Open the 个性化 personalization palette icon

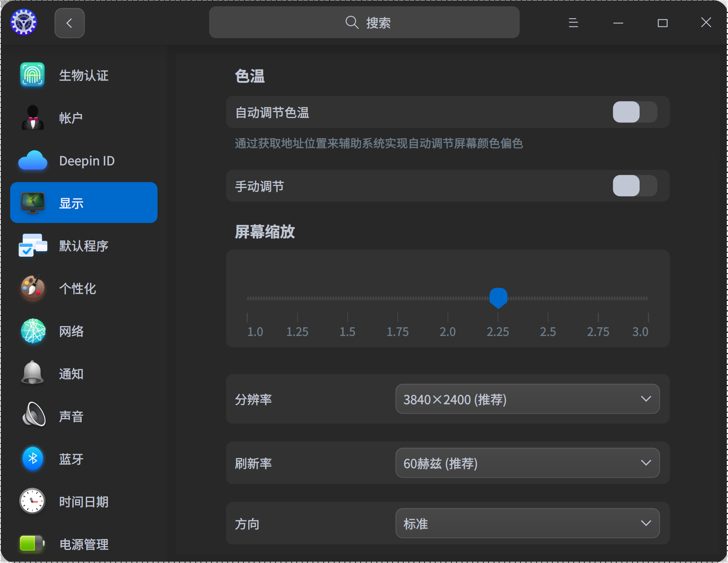click(x=32, y=288)
